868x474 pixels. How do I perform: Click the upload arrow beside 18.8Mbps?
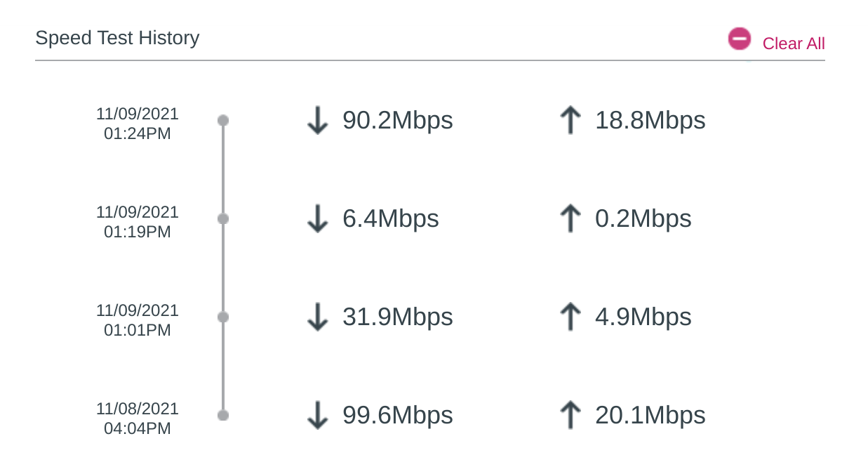(x=570, y=121)
